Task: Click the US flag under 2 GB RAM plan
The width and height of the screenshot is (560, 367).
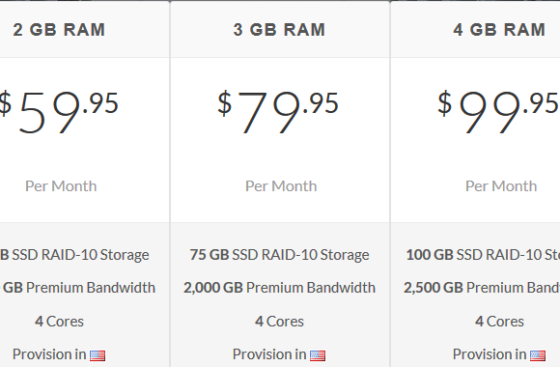Action: tap(98, 356)
